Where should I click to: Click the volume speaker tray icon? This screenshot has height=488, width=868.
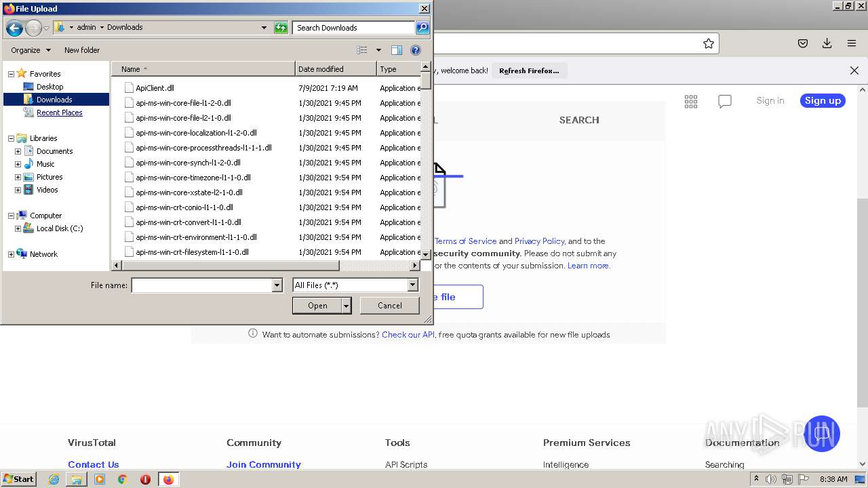click(771, 479)
